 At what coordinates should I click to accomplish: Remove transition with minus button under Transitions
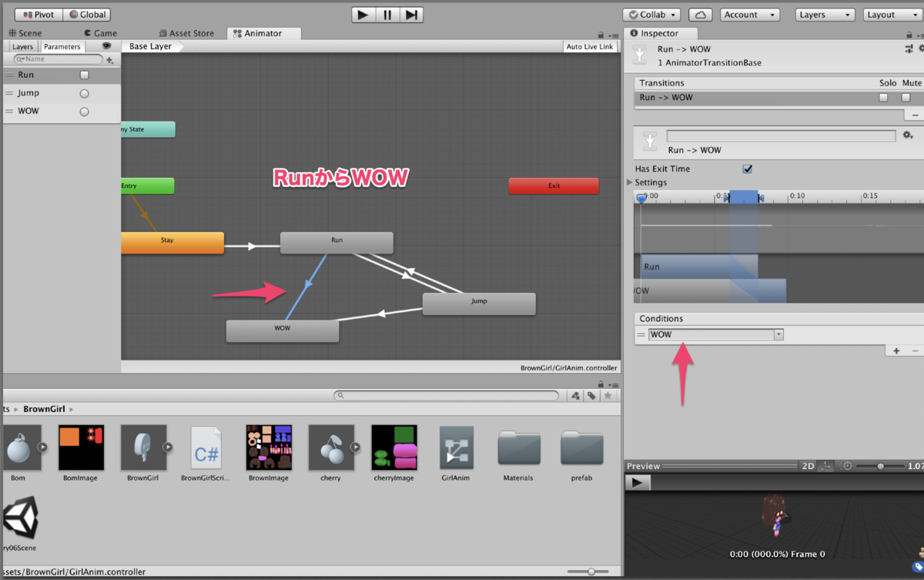click(x=915, y=114)
